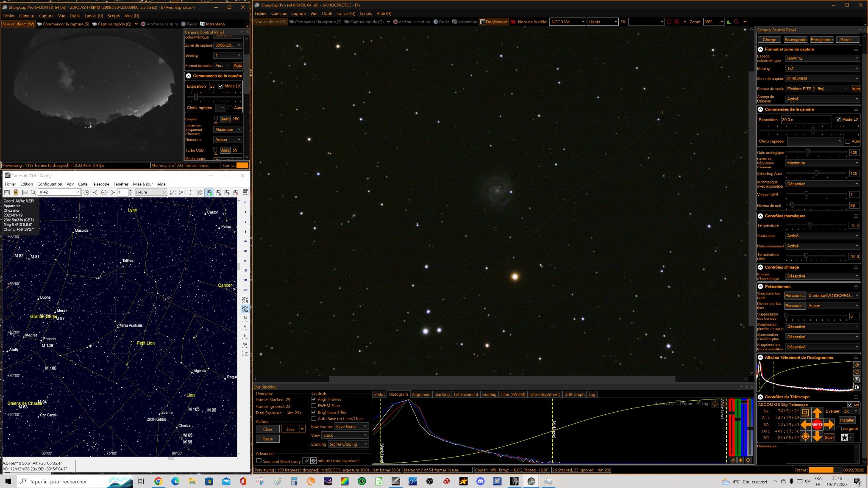Click the spiral search icon in telescope controls

tap(805, 413)
